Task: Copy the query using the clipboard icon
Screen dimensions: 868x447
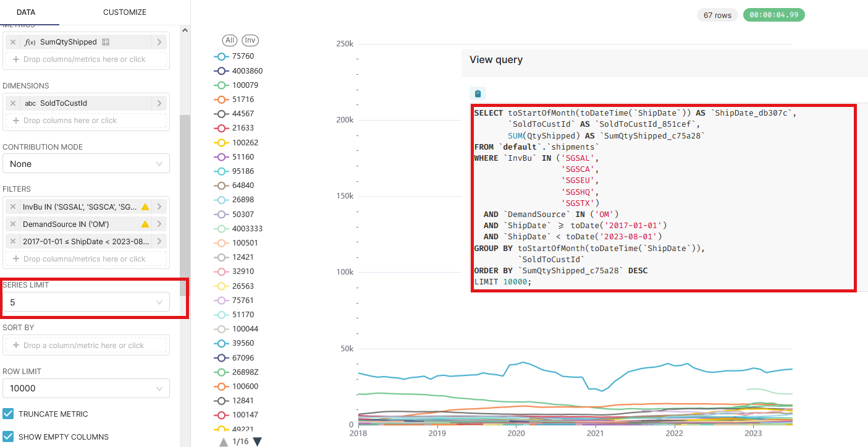Action: 477,93
